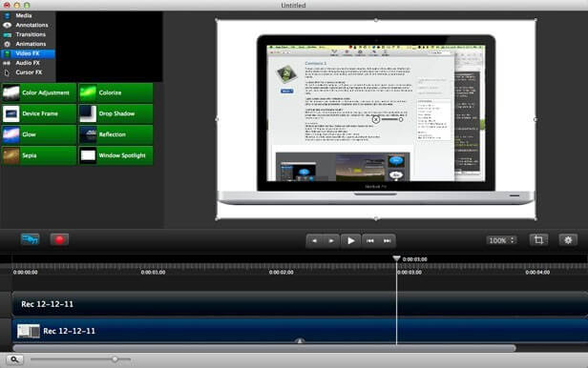Click the Device Frame thumbnail icon
588x368 pixels.
pos(10,113)
